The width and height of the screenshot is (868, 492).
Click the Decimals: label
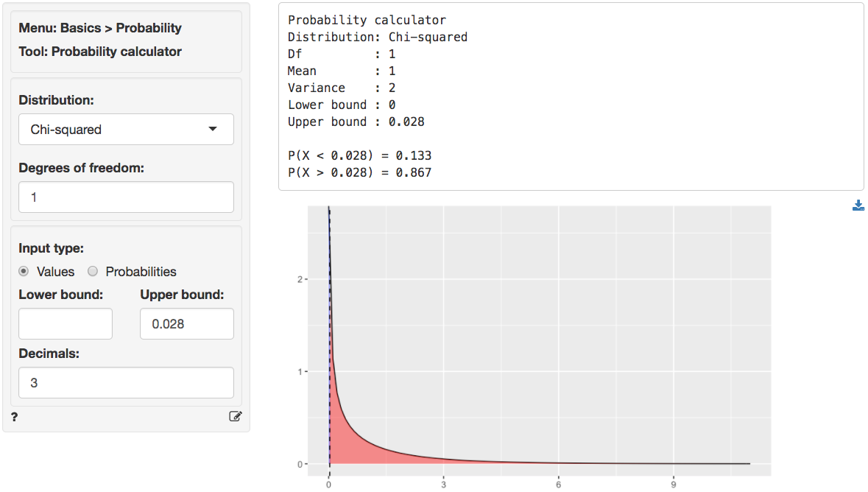tap(49, 354)
